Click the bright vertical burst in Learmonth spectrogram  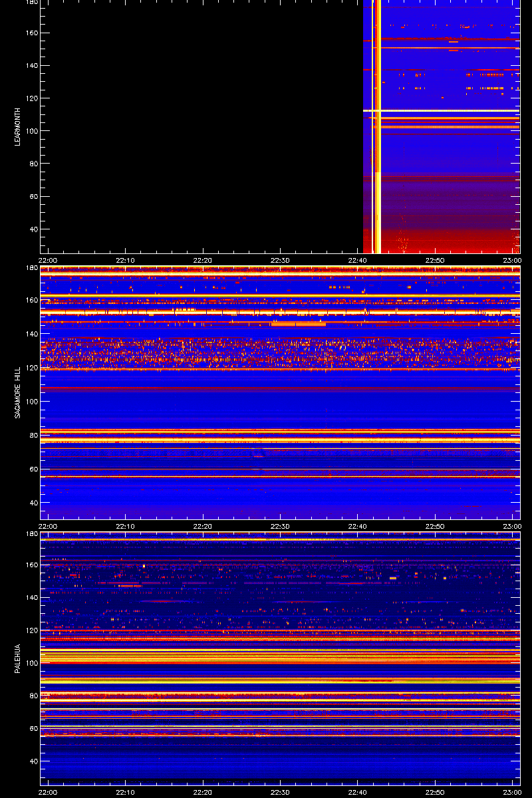376,126
